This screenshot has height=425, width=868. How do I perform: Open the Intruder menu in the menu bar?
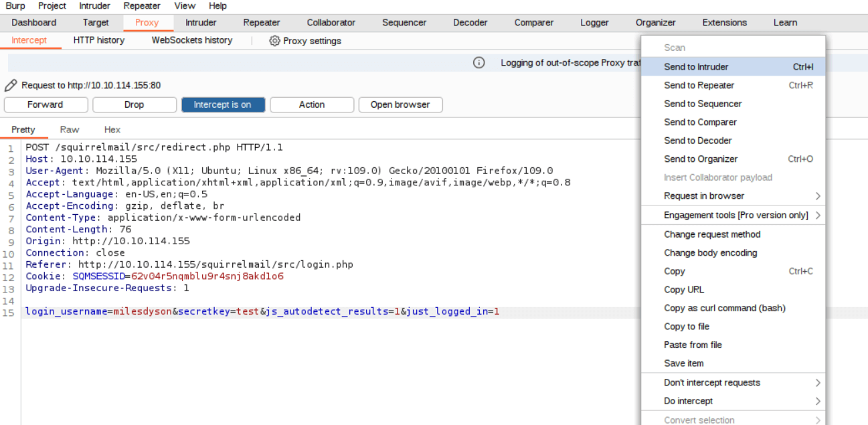pyautogui.click(x=95, y=6)
